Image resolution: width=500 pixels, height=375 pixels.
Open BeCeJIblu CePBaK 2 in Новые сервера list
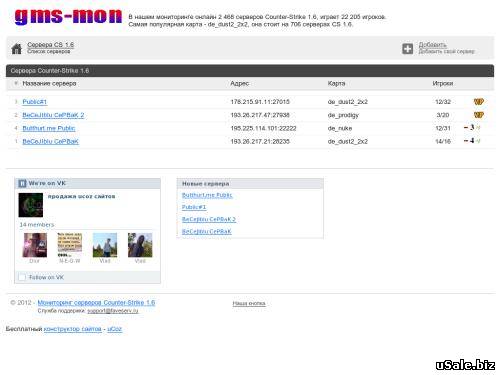[x=209, y=219]
